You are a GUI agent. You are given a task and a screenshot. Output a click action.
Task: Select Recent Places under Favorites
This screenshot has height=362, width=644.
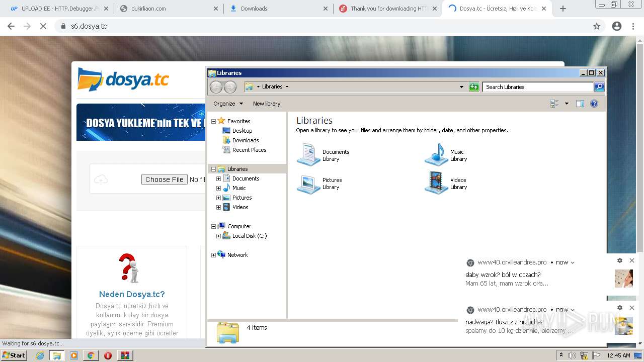coord(249,150)
